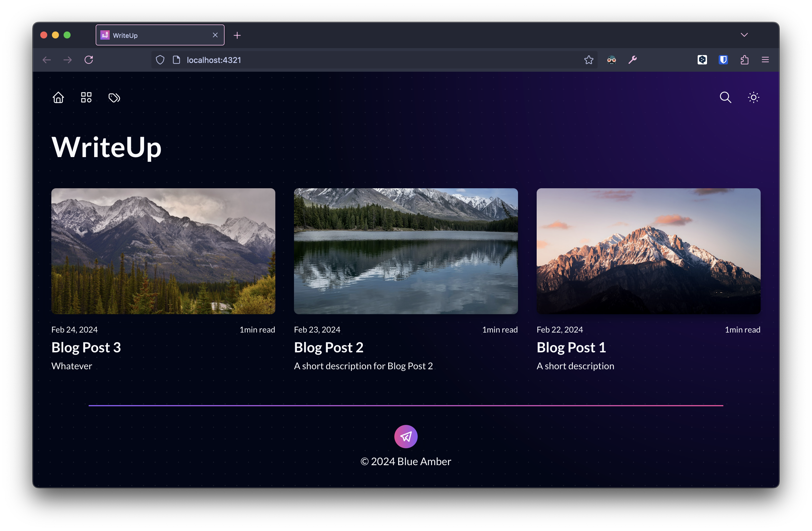Open the tags icon in the navigation
This screenshot has height=531, width=812.
(114, 98)
